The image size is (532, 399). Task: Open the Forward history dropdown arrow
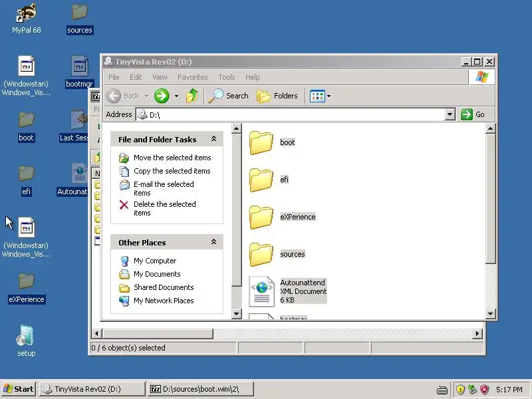(x=176, y=96)
